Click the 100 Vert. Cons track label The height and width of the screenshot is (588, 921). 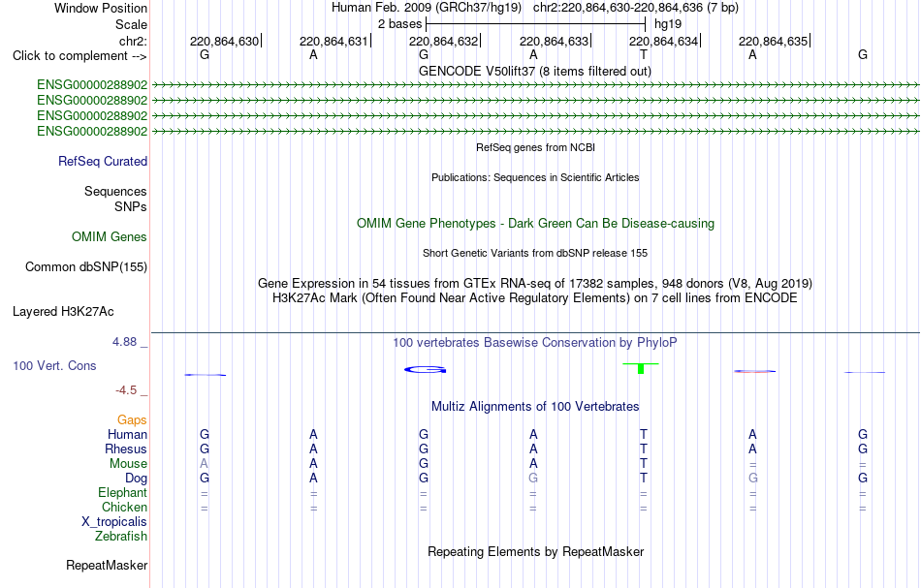tap(54, 365)
